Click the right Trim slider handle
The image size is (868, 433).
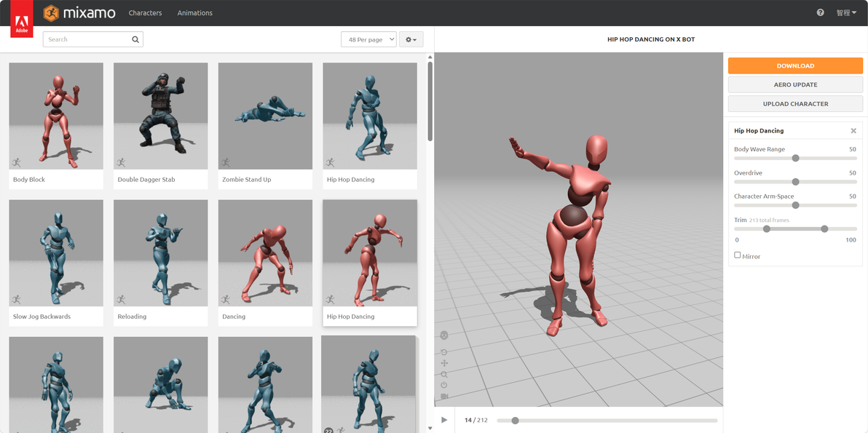click(824, 229)
